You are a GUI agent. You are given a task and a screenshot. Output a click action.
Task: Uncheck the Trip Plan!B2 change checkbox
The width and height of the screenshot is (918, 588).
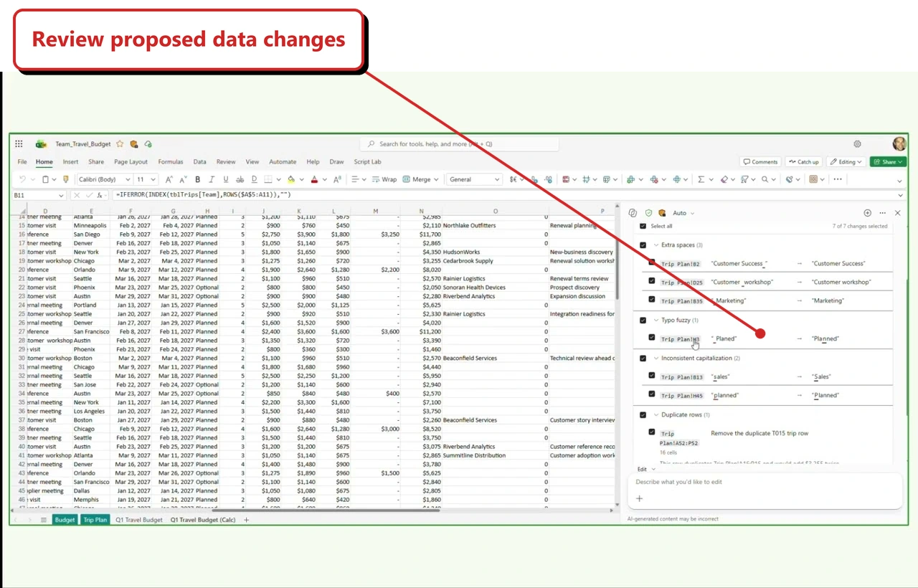pos(652,262)
